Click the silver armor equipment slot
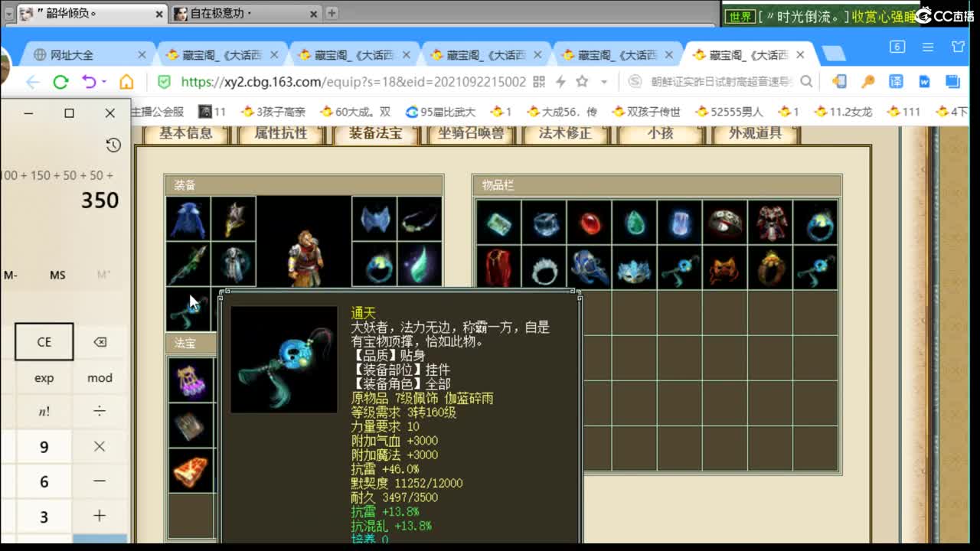This screenshot has width=980, height=551. point(234,264)
